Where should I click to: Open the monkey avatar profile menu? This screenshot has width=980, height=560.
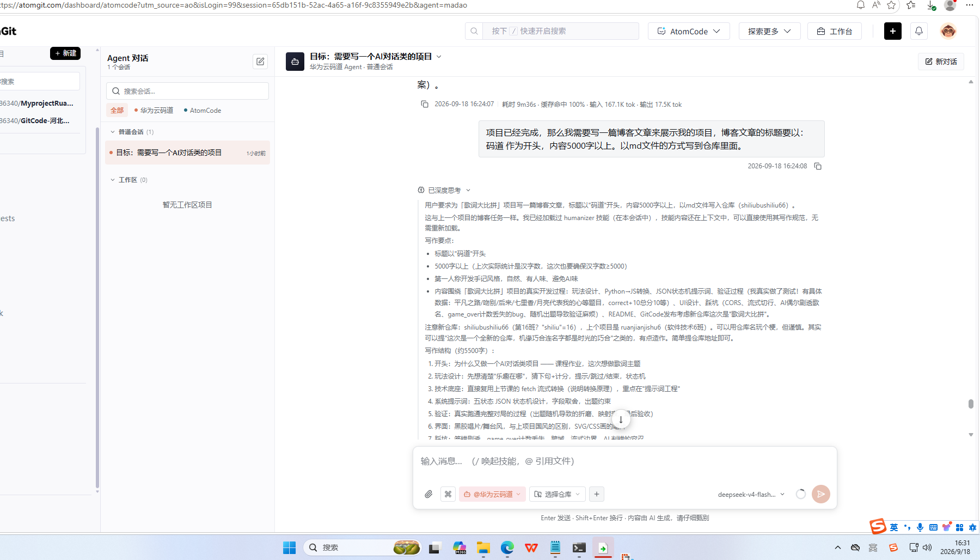(948, 31)
